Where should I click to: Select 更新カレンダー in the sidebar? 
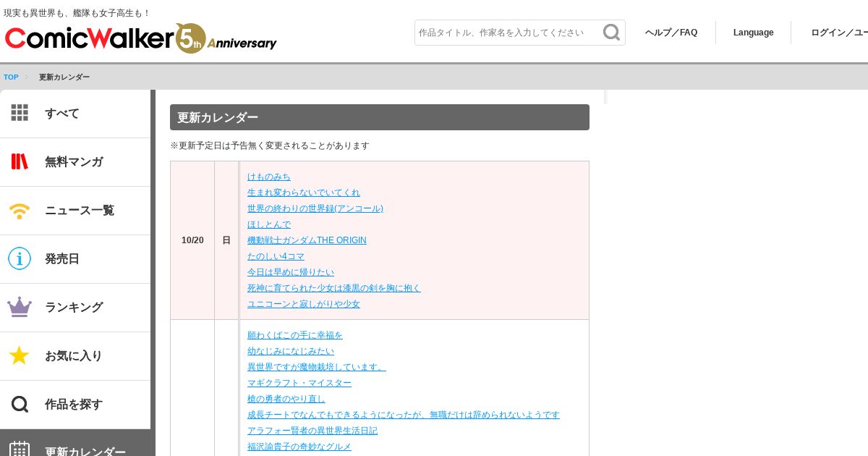(75, 443)
